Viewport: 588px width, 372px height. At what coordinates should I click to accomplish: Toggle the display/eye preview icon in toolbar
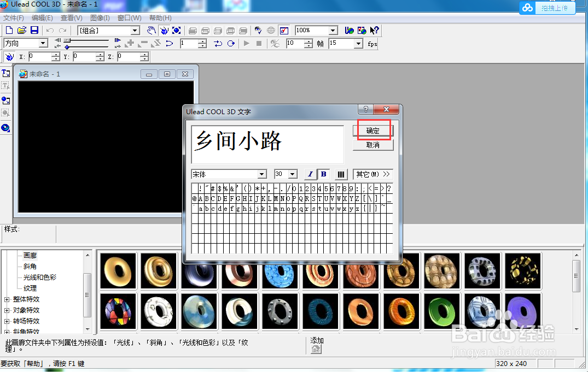pos(258,31)
